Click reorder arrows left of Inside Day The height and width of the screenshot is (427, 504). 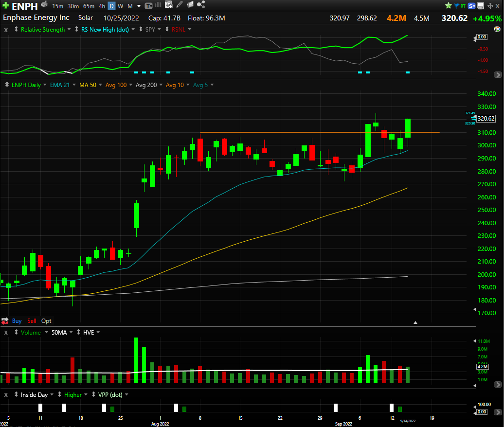pyautogui.click(x=16, y=394)
